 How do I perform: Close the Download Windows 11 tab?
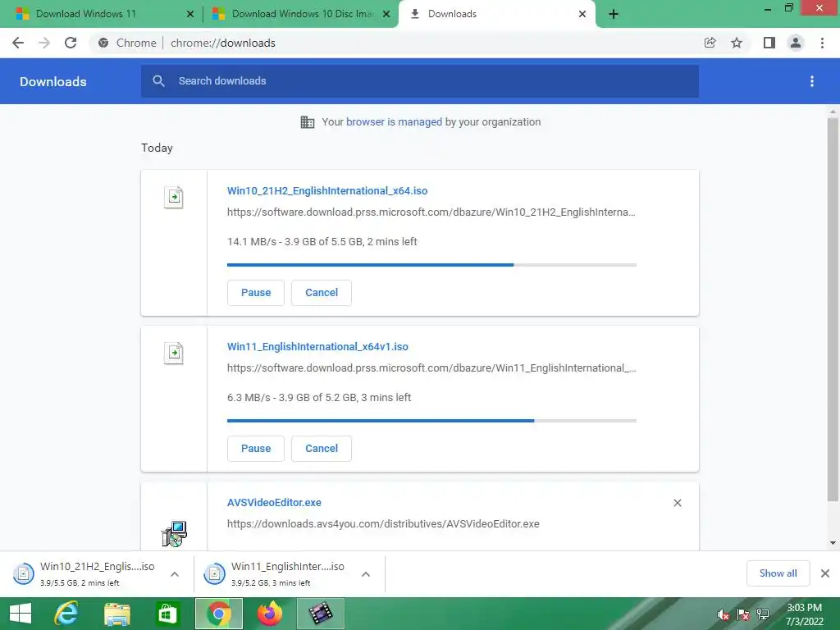click(x=190, y=14)
